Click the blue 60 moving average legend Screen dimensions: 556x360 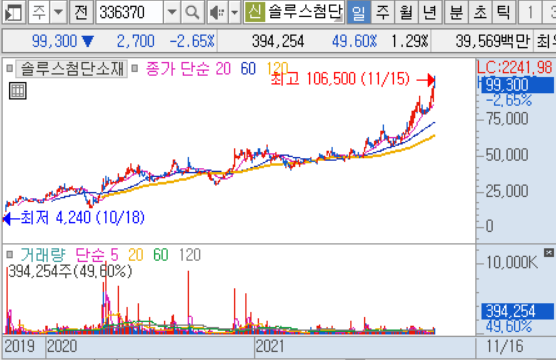[248, 68]
